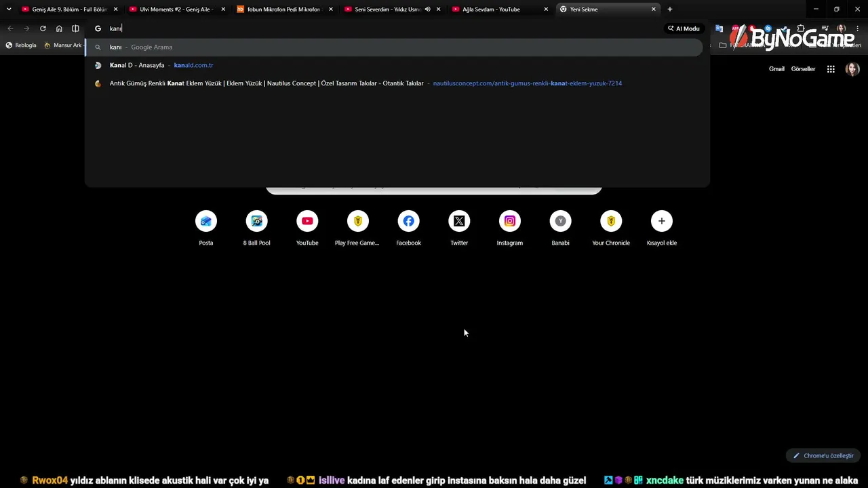This screenshot has width=868, height=488.
Task: Click the back navigation arrow
Action: (10, 28)
